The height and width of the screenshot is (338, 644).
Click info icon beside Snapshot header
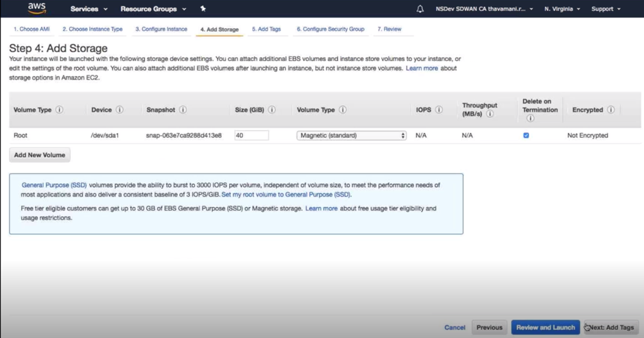coord(182,110)
